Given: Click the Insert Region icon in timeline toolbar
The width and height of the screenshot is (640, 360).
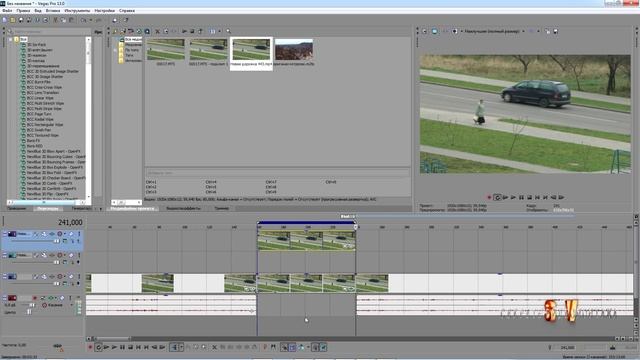Looking at the screenshot, I should [x=273, y=347].
